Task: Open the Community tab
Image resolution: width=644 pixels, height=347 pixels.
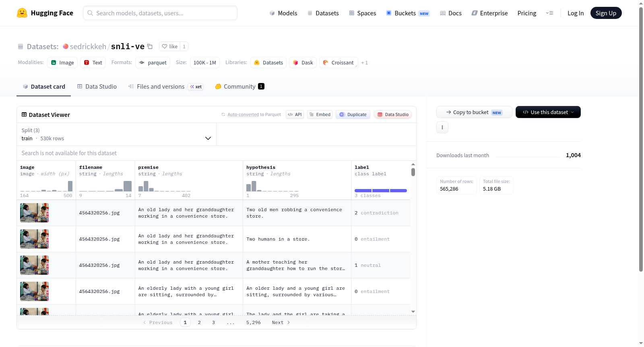Action: coord(239,86)
